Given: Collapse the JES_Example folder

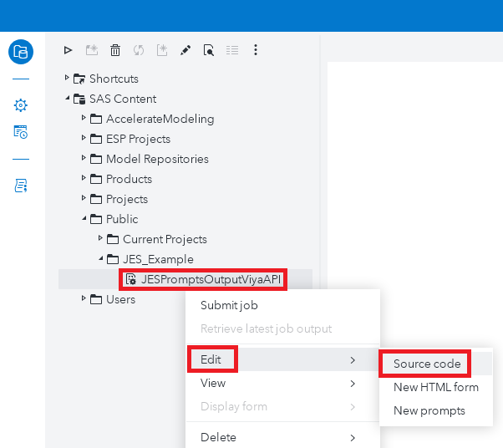Looking at the screenshot, I should point(101,258).
